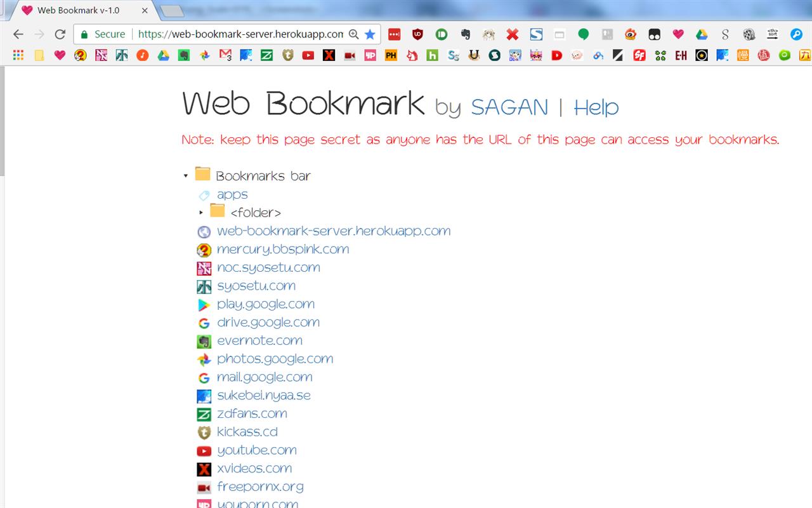Expand the <folder> tree node
Screen dimensions: 812x508
(x=201, y=213)
